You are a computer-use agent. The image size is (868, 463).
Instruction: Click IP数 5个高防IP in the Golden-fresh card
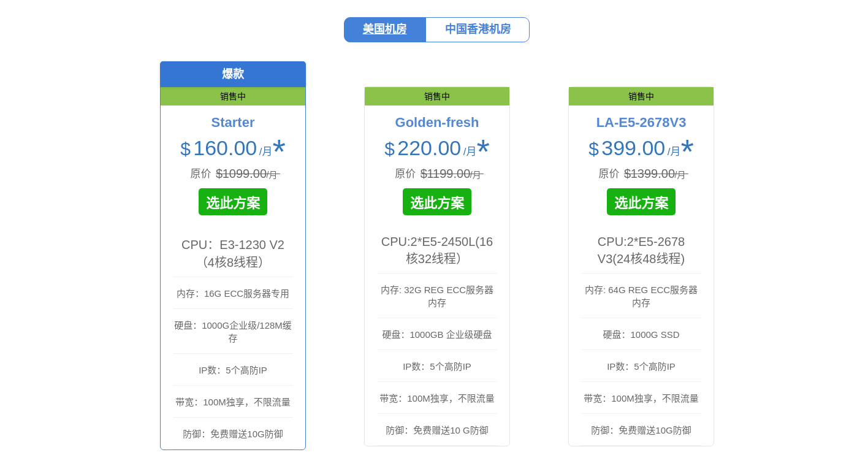point(437,367)
